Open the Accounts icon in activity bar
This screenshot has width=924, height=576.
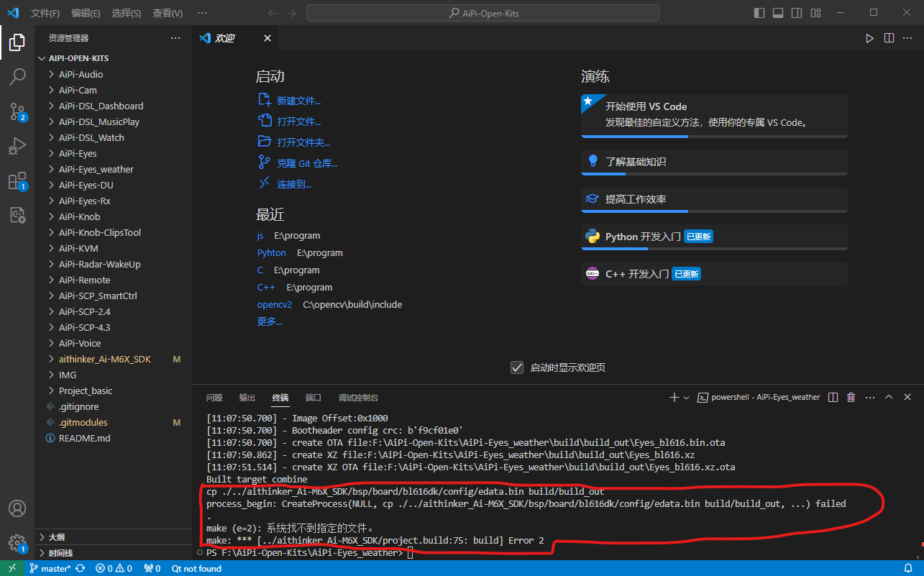[17, 508]
